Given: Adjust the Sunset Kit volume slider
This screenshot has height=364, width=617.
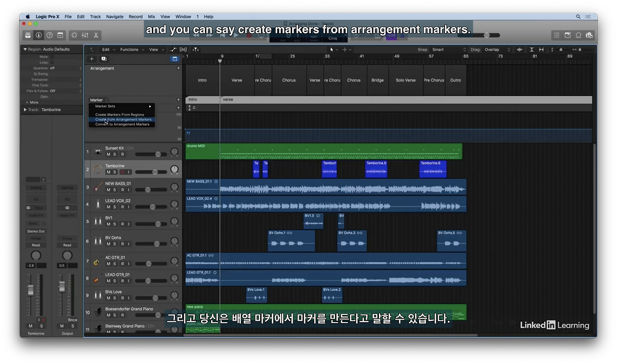Looking at the screenshot, I should [151, 154].
